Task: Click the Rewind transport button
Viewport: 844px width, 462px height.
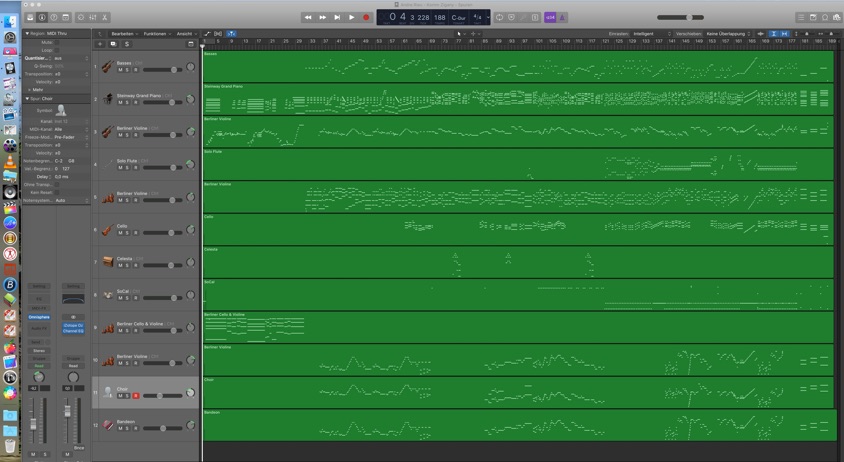Action: coord(308,17)
